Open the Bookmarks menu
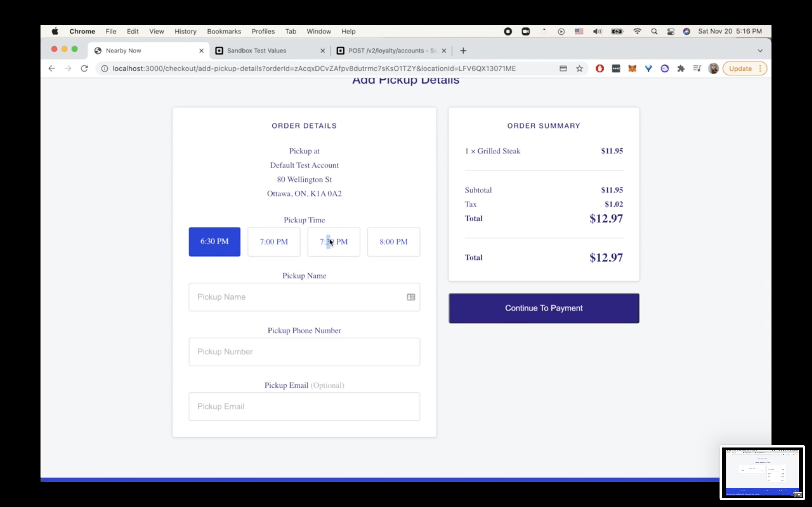The height and width of the screenshot is (507, 812). pyautogui.click(x=224, y=32)
